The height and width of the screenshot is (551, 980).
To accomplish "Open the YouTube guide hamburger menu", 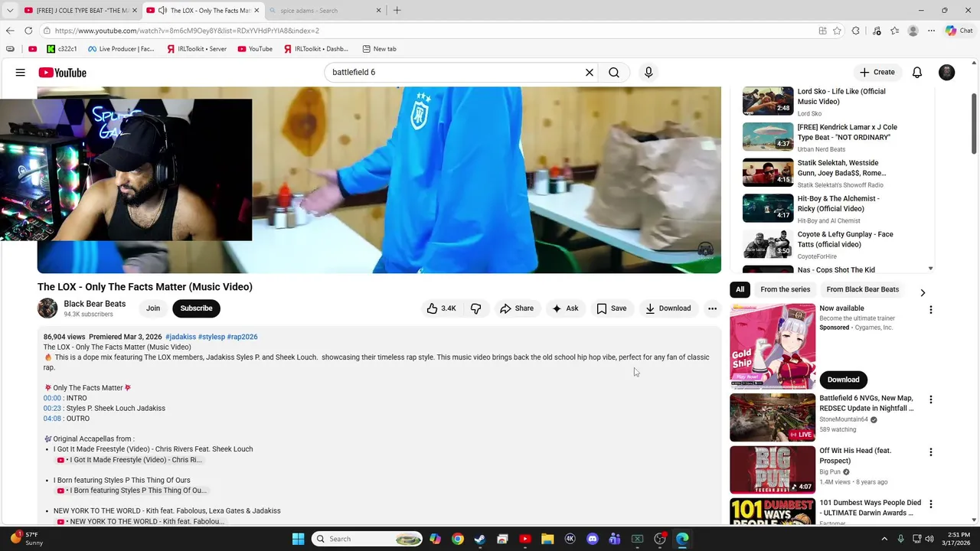I will [x=21, y=73].
